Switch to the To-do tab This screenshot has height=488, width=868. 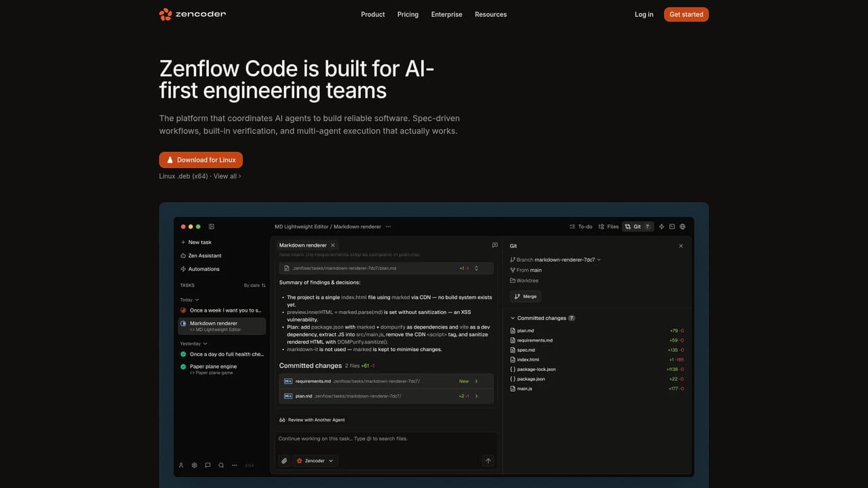pos(581,226)
